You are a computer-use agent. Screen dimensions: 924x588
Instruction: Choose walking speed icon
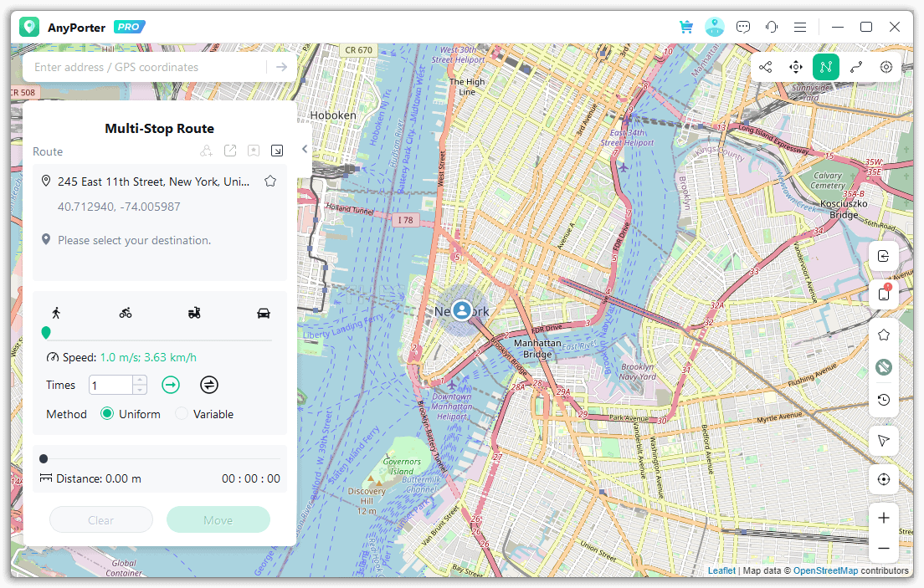tap(56, 313)
